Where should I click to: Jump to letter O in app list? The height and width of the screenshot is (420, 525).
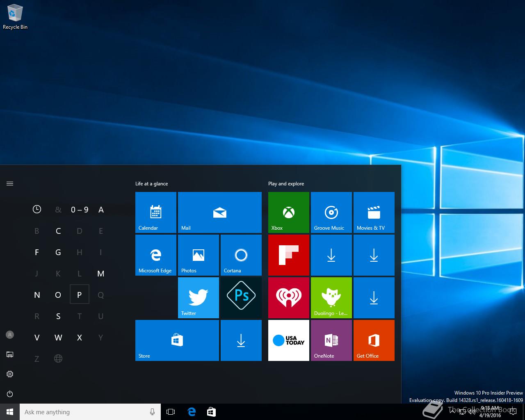point(58,295)
